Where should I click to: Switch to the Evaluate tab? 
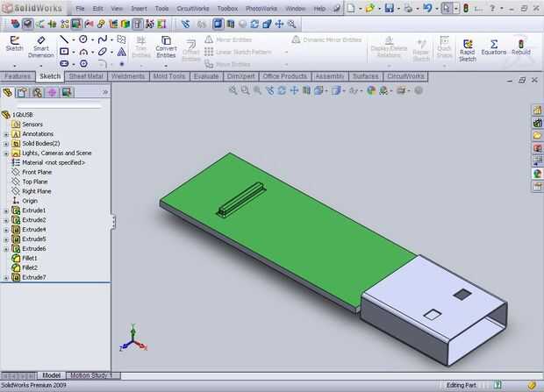(206, 76)
